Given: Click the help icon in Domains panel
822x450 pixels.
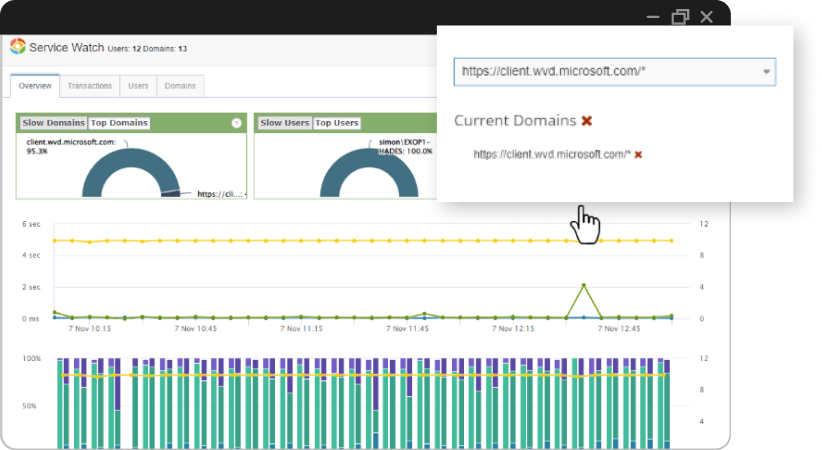Looking at the screenshot, I should pyautogui.click(x=236, y=123).
